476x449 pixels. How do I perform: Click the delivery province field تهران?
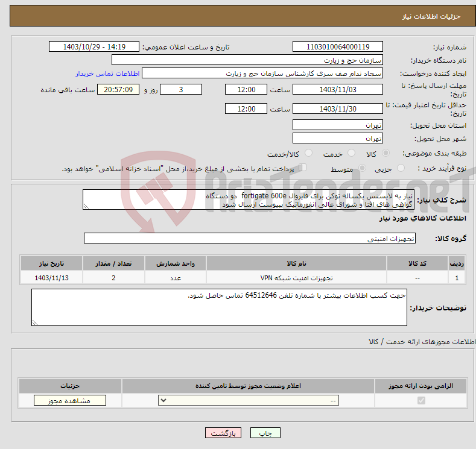click(x=338, y=125)
